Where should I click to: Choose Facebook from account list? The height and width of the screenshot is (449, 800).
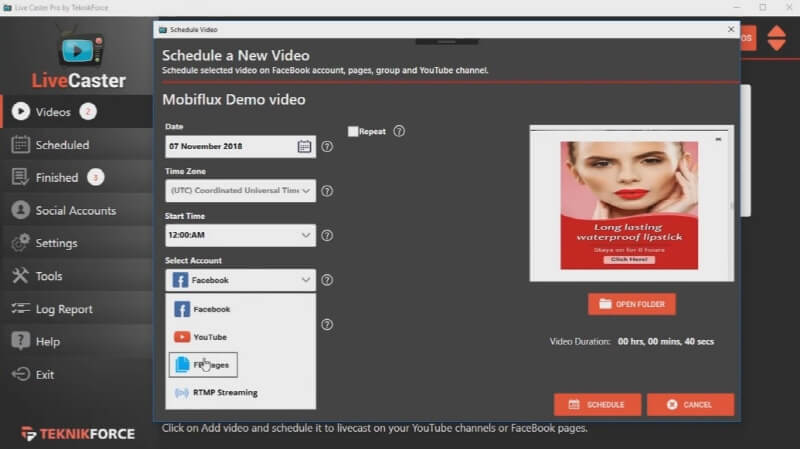coord(240,309)
